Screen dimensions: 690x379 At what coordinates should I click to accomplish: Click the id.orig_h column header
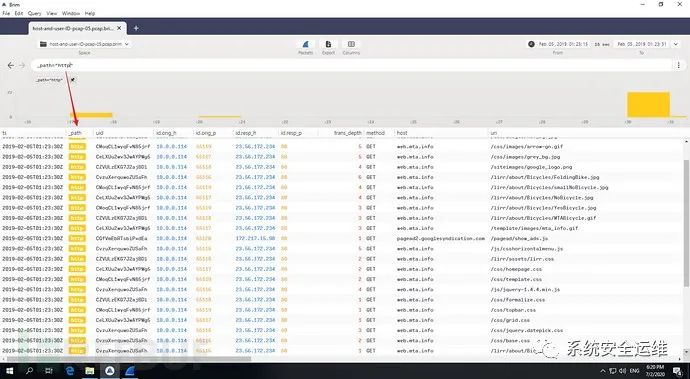pyautogui.click(x=166, y=132)
